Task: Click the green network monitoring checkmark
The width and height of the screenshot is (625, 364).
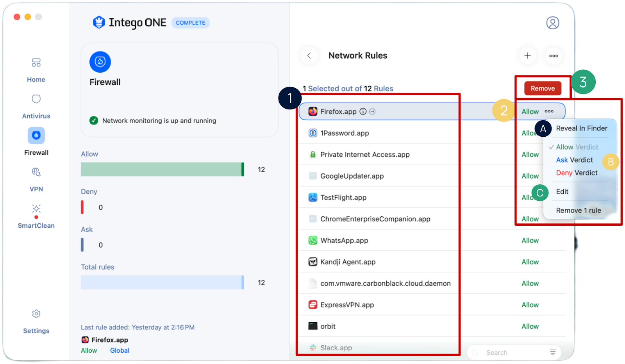Action: (94, 120)
